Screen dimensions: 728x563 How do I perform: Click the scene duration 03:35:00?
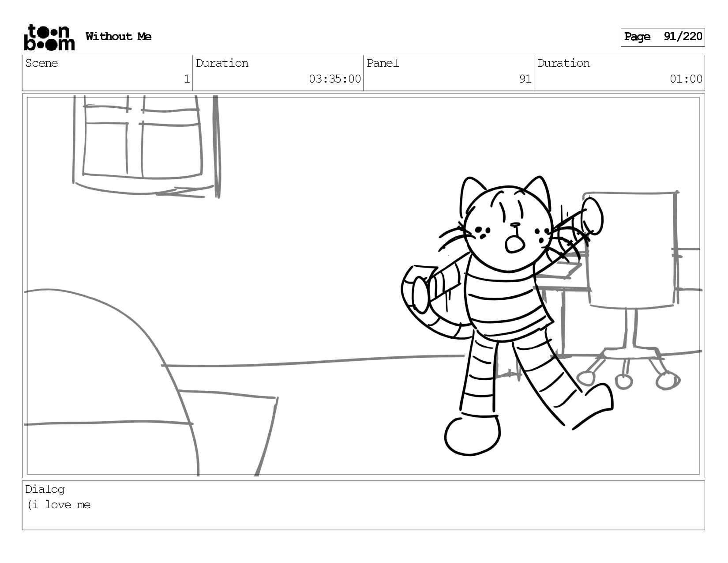coord(335,79)
